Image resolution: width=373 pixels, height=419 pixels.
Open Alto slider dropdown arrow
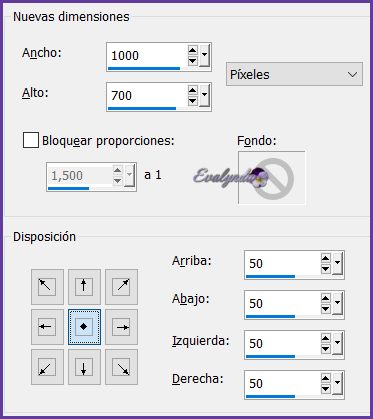pos(204,96)
